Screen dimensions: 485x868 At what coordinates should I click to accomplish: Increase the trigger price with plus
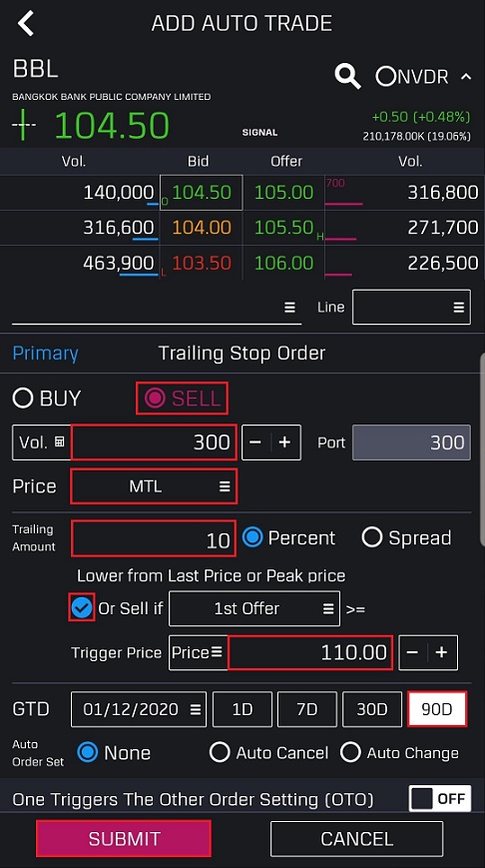coord(442,652)
